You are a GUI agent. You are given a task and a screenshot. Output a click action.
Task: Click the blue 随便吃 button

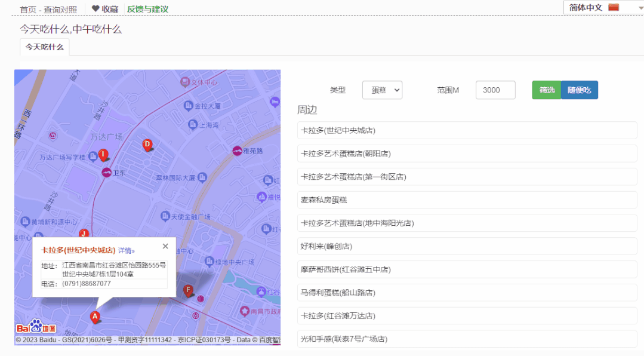point(580,90)
